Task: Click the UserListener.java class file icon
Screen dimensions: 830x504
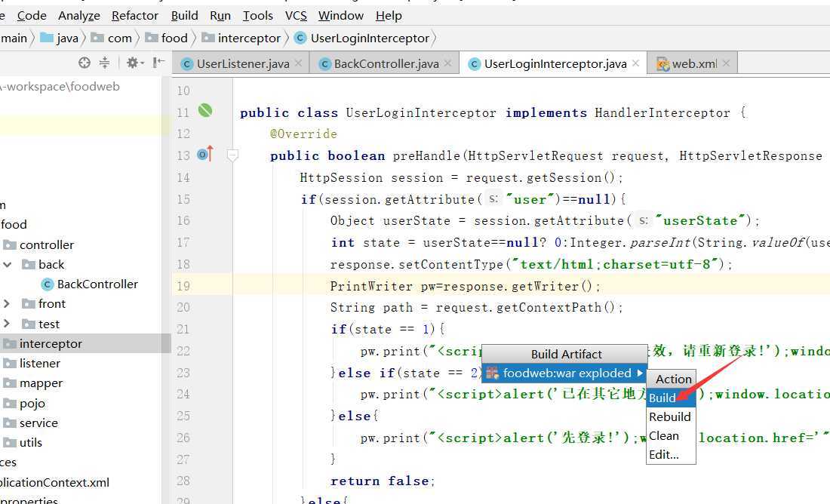Action: [x=186, y=64]
